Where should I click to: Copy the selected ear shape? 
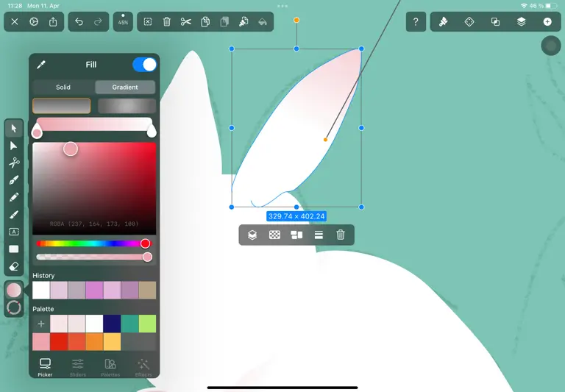[205, 22]
